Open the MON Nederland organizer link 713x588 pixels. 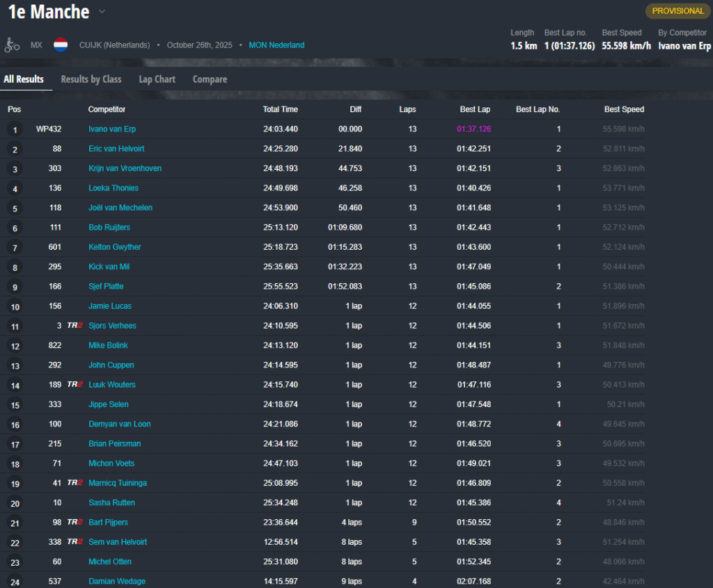276,45
